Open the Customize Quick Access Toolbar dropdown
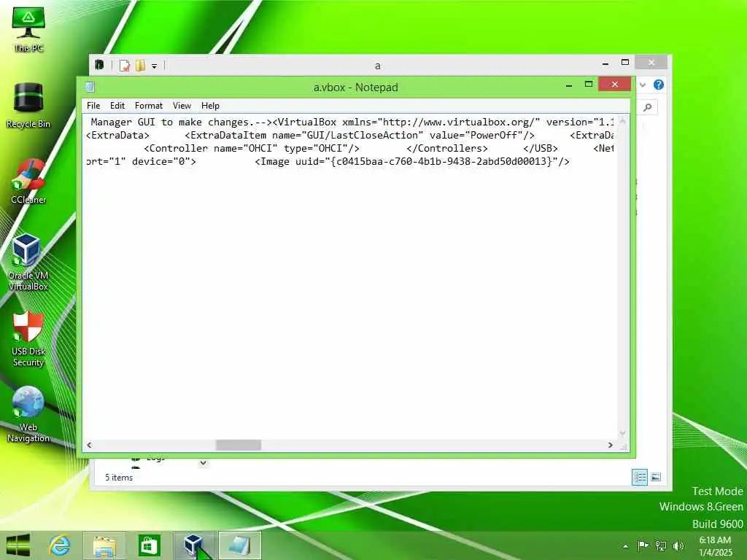This screenshot has height=560, width=747. pos(155,66)
